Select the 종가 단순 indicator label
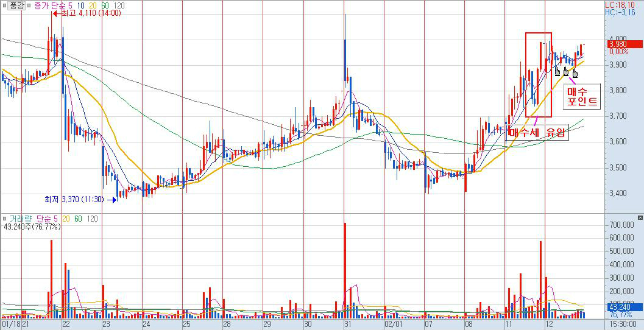 (x=49, y=6)
